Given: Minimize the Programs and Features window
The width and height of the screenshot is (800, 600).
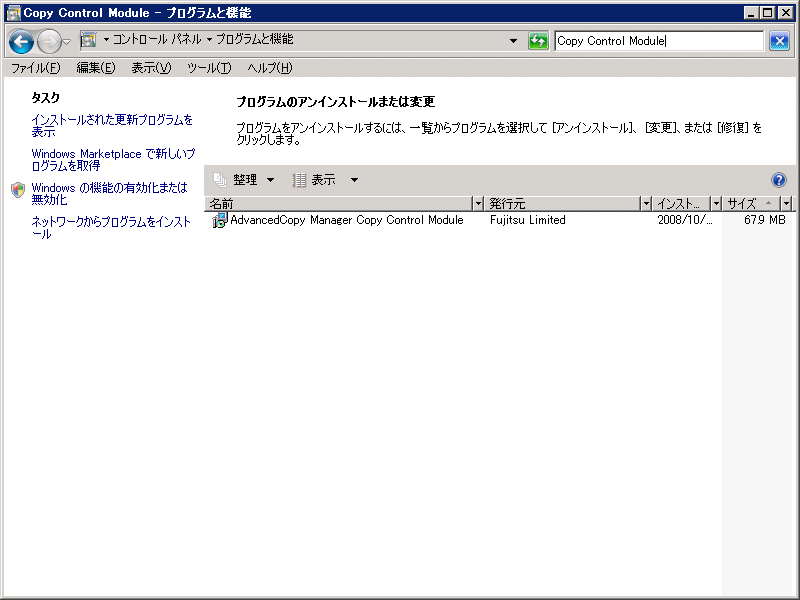Looking at the screenshot, I should click(x=751, y=13).
